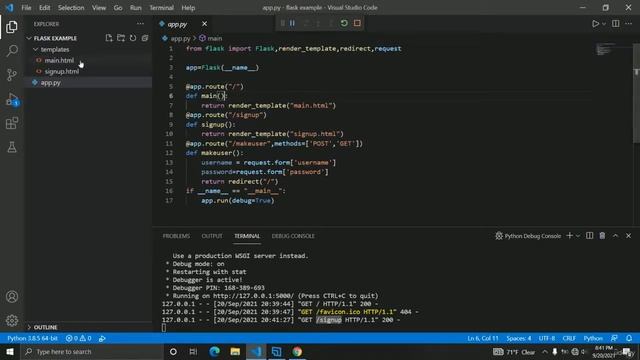Change encoding via UTF-8
This screenshot has width=640, height=360.
point(547,338)
